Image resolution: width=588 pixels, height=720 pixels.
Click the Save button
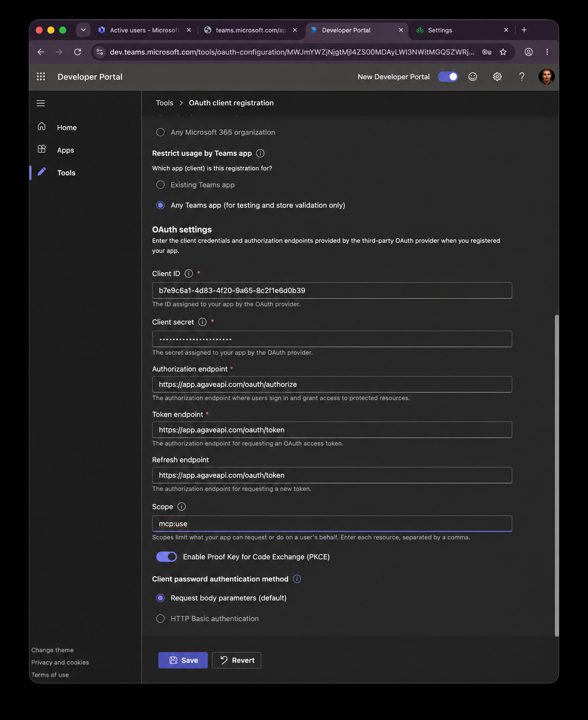click(x=183, y=660)
